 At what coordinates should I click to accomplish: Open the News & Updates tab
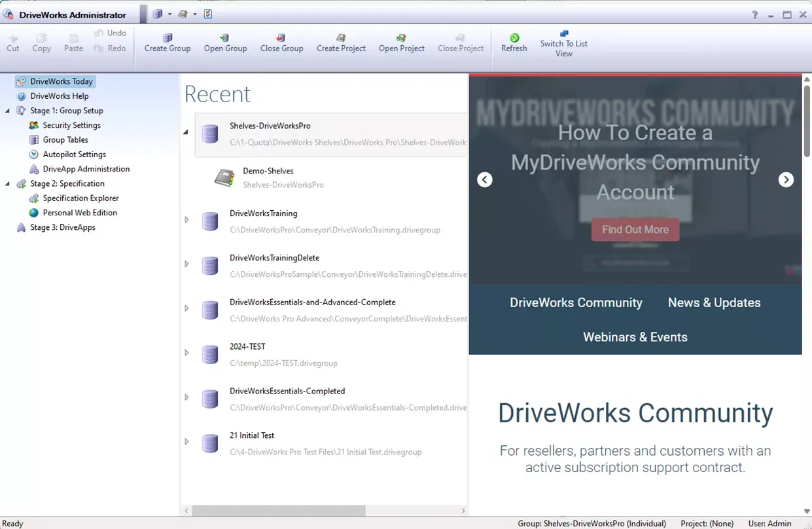714,302
